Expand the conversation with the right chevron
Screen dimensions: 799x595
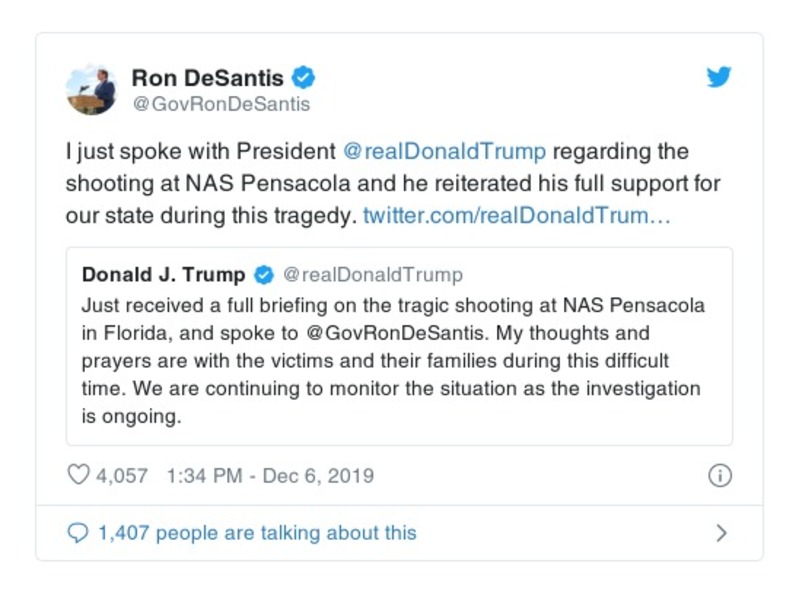[721, 533]
